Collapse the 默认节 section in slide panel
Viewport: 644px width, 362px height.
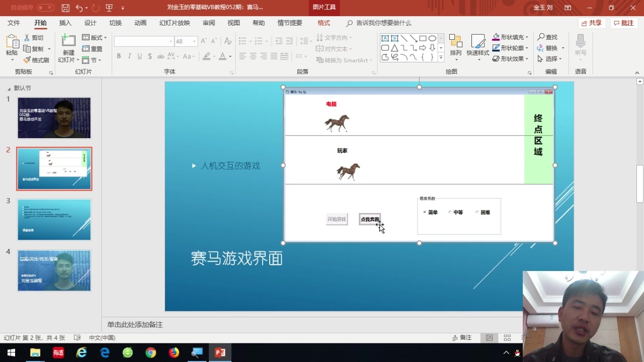click(x=9, y=88)
